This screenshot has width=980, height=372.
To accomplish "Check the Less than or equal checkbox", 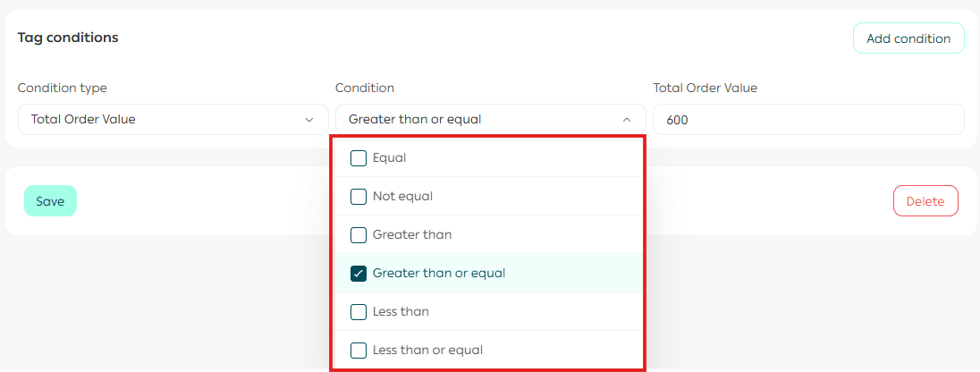I will 359,351.
